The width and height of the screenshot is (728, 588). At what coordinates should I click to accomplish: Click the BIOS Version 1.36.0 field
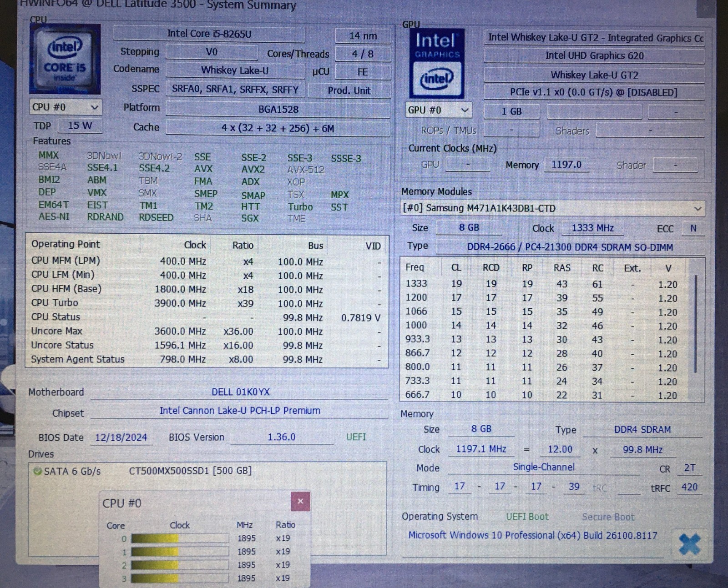tap(282, 437)
